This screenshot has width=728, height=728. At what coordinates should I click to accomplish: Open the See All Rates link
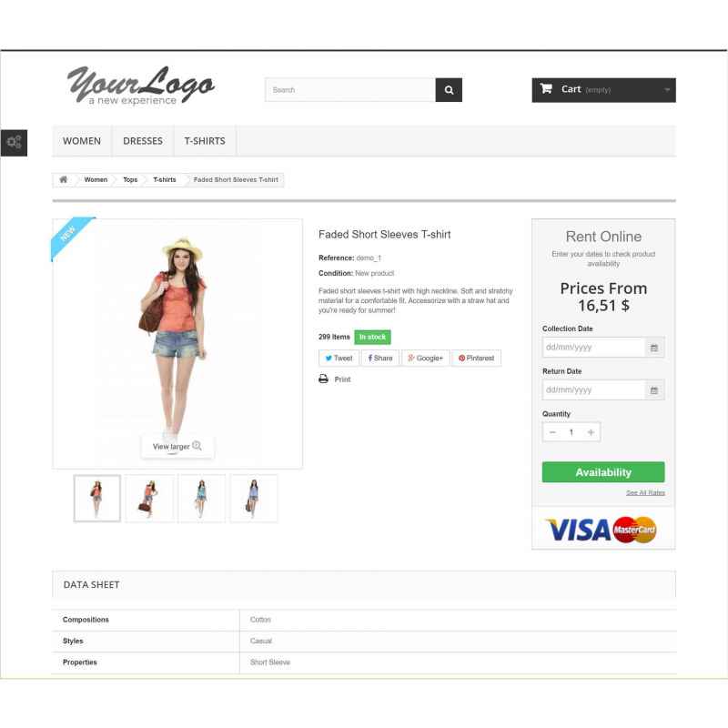(x=645, y=492)
